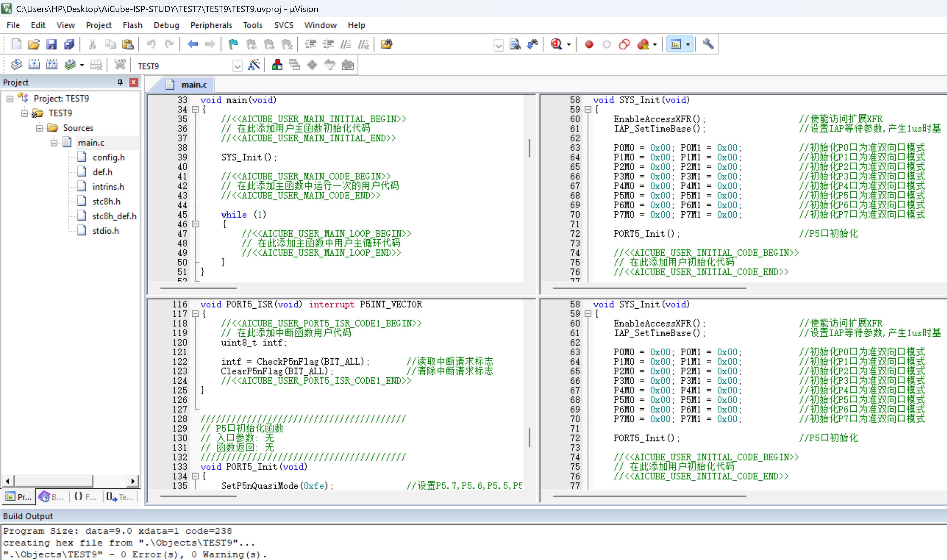
Task: Fold the main function at line 34
Action: (195, 109)
